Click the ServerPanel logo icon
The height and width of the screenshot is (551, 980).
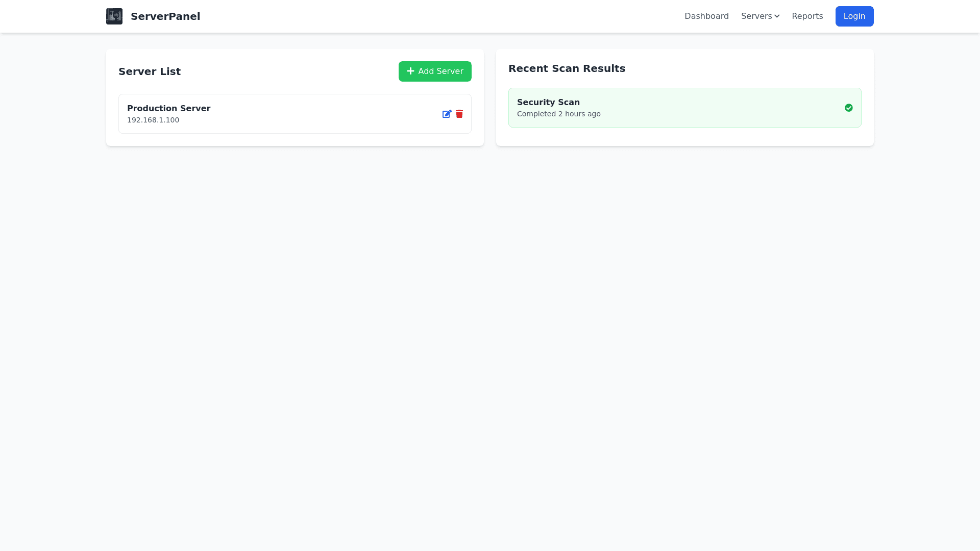[114, 16]
